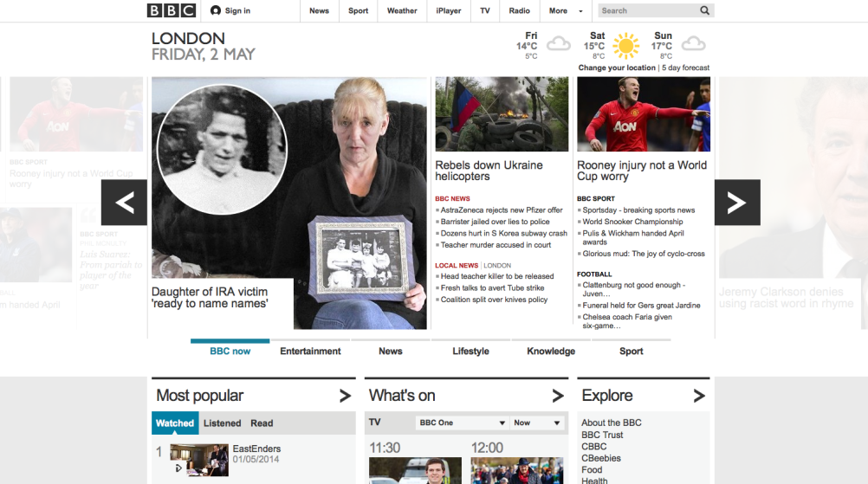Screen dimensions: 868x484
Task: Switch to Read tab
Action: pos(262,423)
